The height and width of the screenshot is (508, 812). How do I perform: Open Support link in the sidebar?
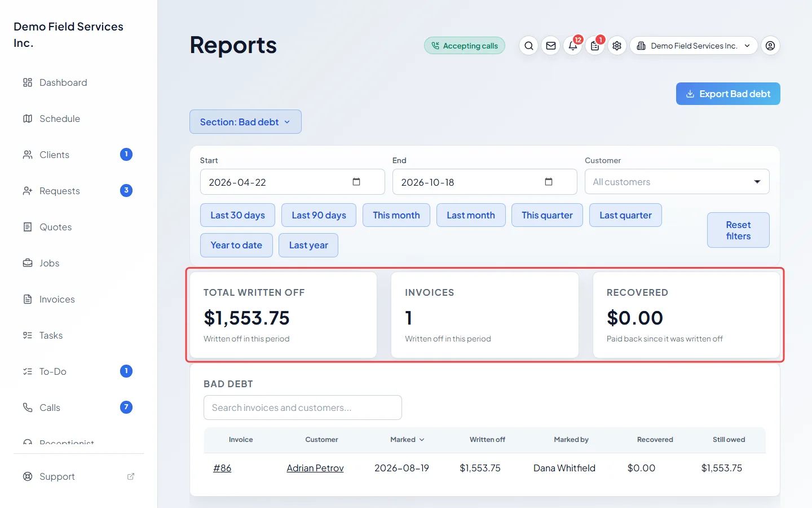coord(79,476)
